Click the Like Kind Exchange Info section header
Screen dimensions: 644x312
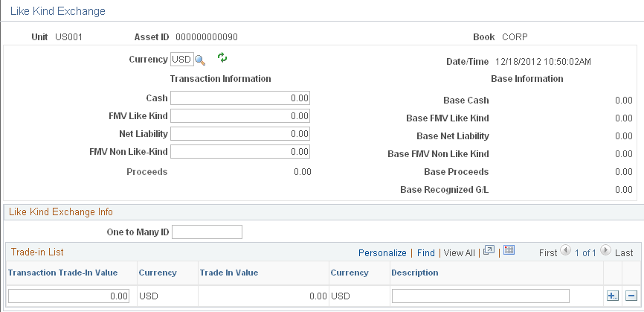click(61, 212)
